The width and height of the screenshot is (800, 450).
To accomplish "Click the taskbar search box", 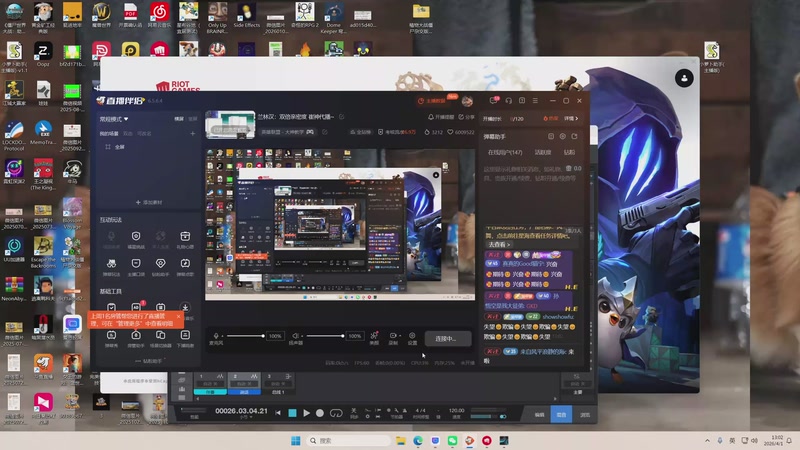I will (x=349, y=440).
